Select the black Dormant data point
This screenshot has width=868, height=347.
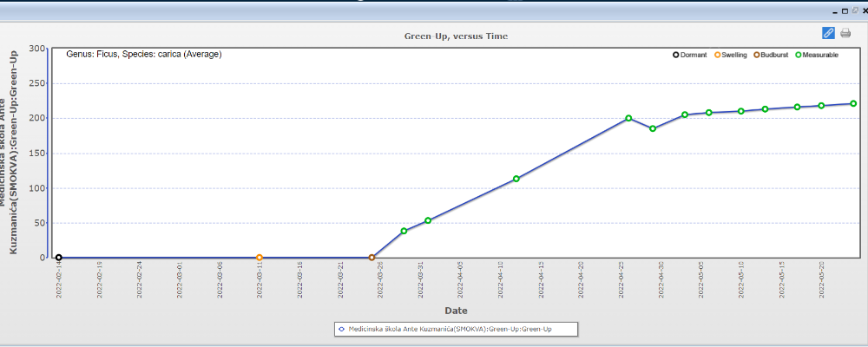(x=58, y=258)
